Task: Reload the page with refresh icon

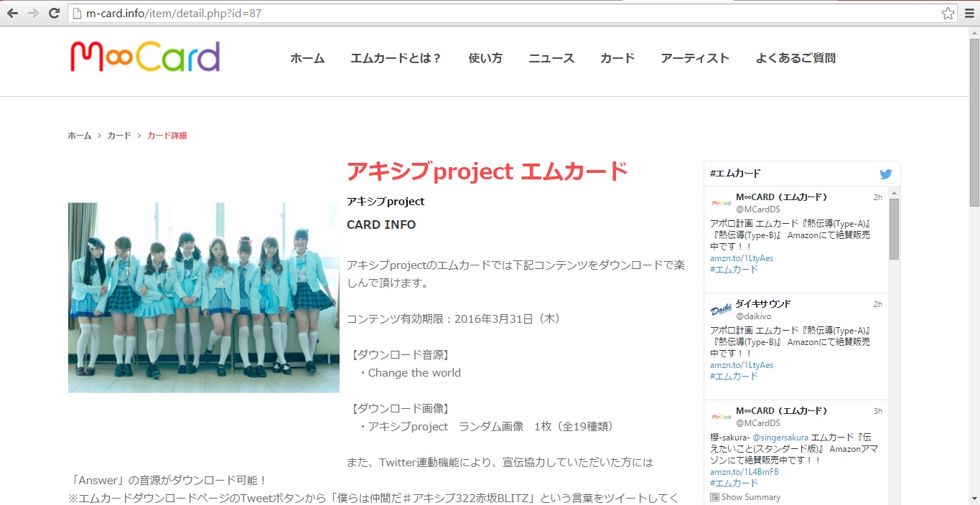Action: 54,13
